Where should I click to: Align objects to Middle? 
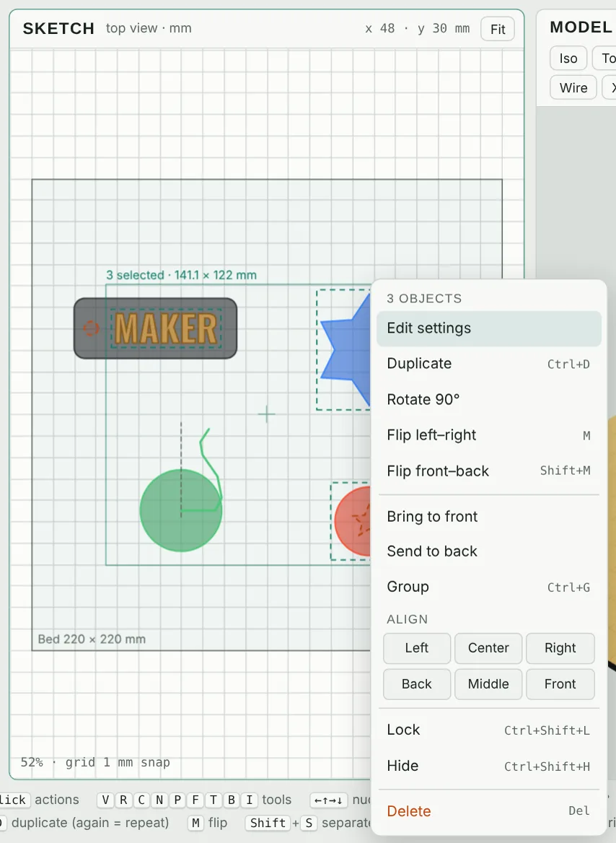click(x=488, y=684)
